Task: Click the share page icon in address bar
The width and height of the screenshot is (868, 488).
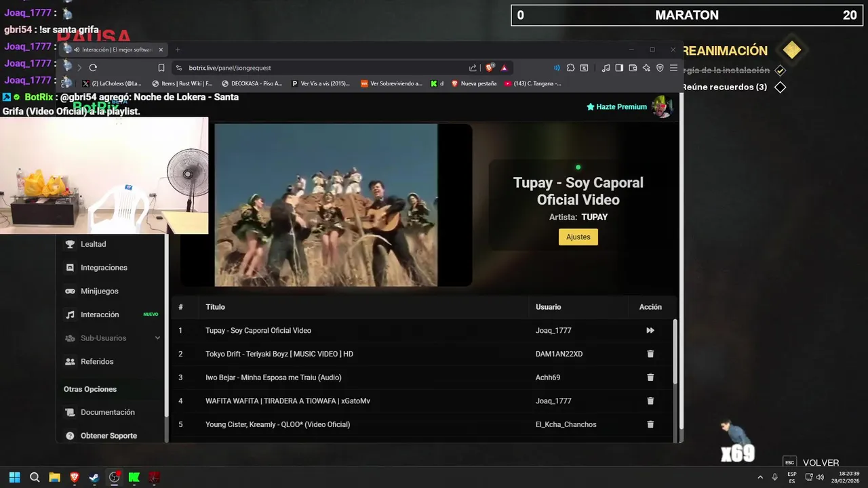Action: [x=473, y=68]
